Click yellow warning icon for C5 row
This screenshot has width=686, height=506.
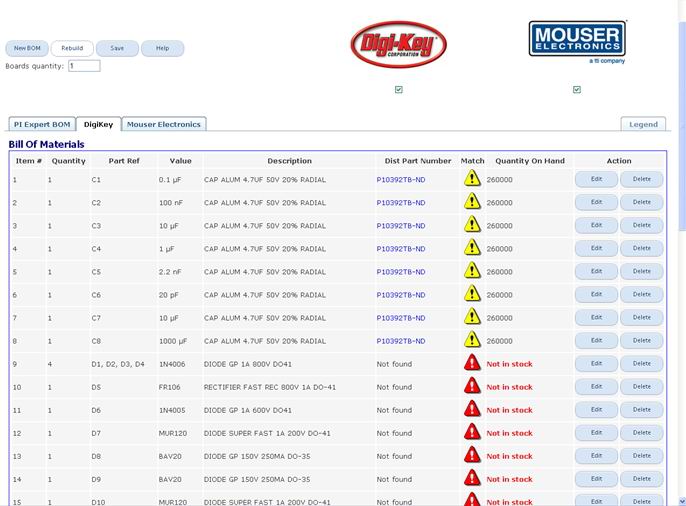click(472, 271)
